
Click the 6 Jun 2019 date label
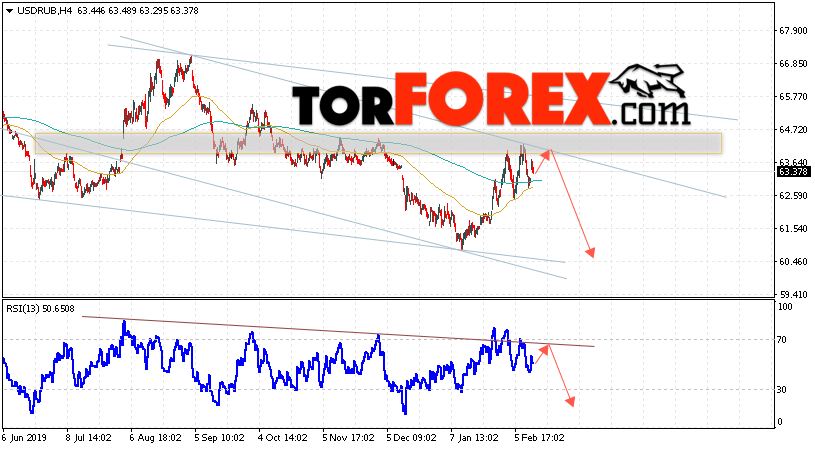tap(24, 438)
